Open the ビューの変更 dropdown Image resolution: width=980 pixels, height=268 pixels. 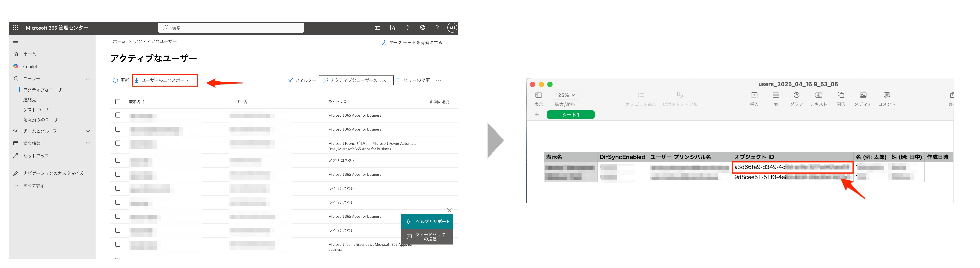click(413, 80)
